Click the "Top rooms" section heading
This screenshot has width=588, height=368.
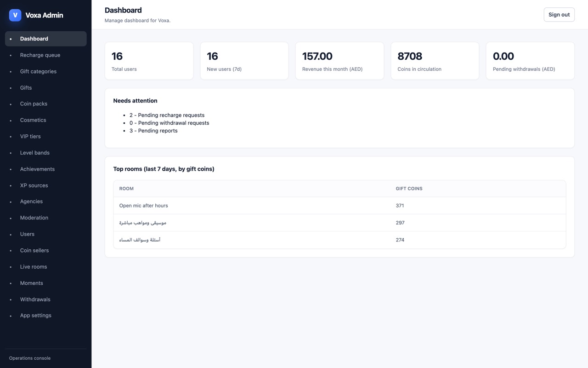click(x=164, y=169)
